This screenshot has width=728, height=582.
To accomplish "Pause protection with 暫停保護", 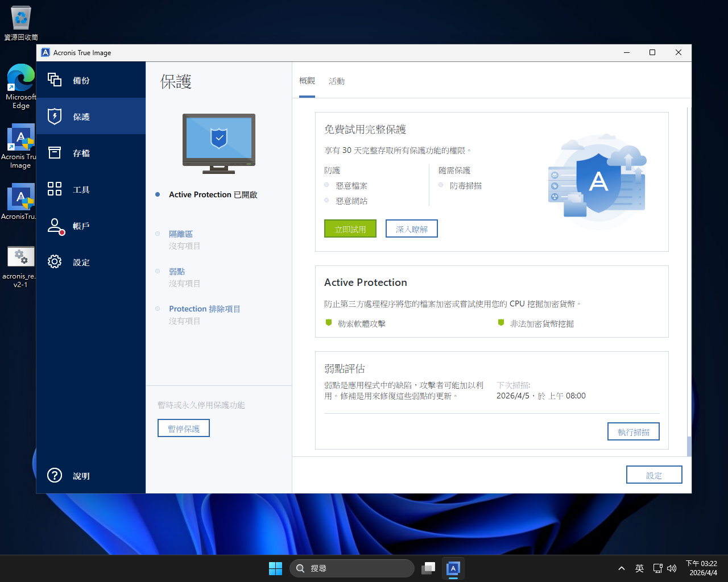I will pyautogui.click(x=183, y=427).
